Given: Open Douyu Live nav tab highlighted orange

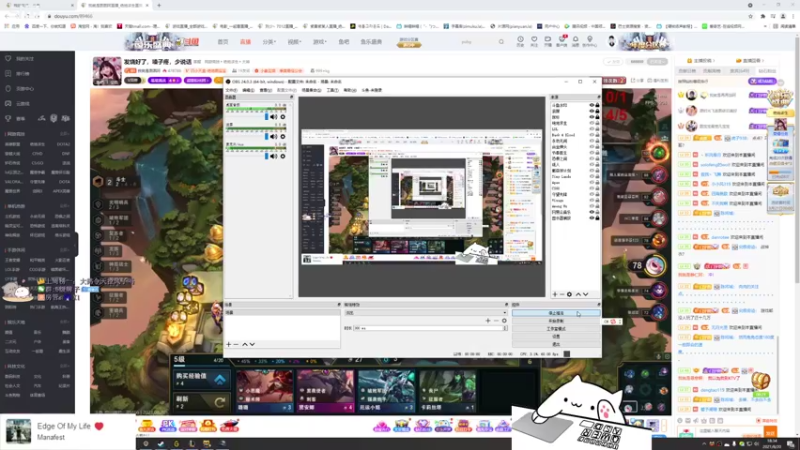Looking at the screenshot, I should 245,42.
